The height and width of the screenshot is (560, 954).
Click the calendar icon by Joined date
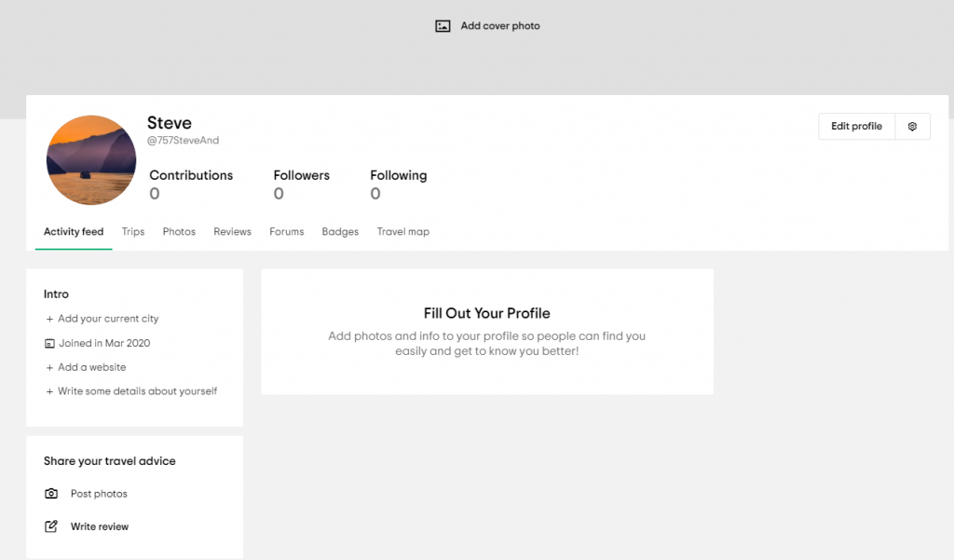click(50, 343)
